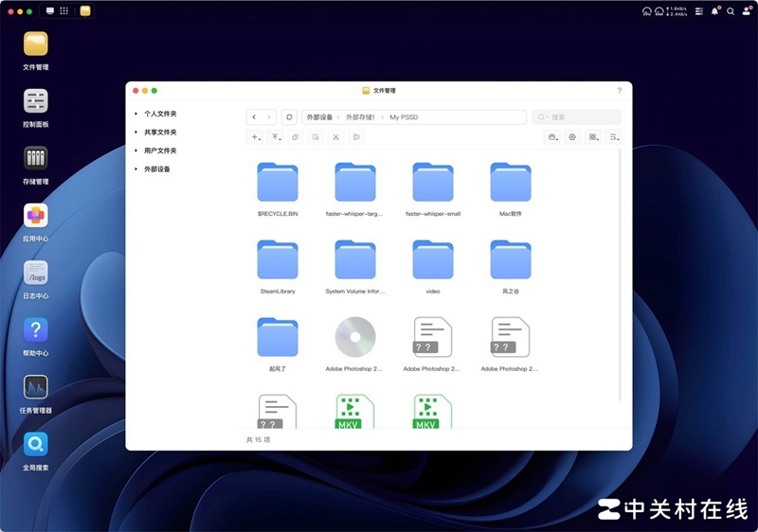The width and height of the screenshot is (758, 532).
Task: Click the paste icon in toolbar
Action: pos(316,137)
